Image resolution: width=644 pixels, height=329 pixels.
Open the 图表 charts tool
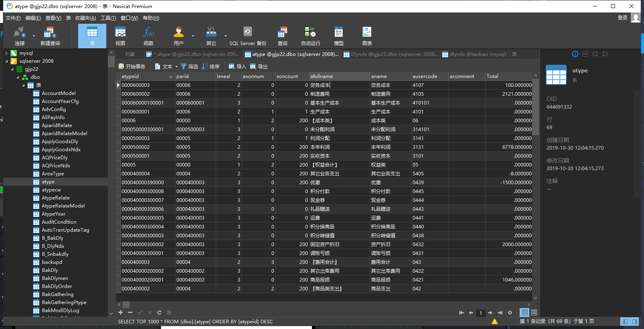click(367, 36)
